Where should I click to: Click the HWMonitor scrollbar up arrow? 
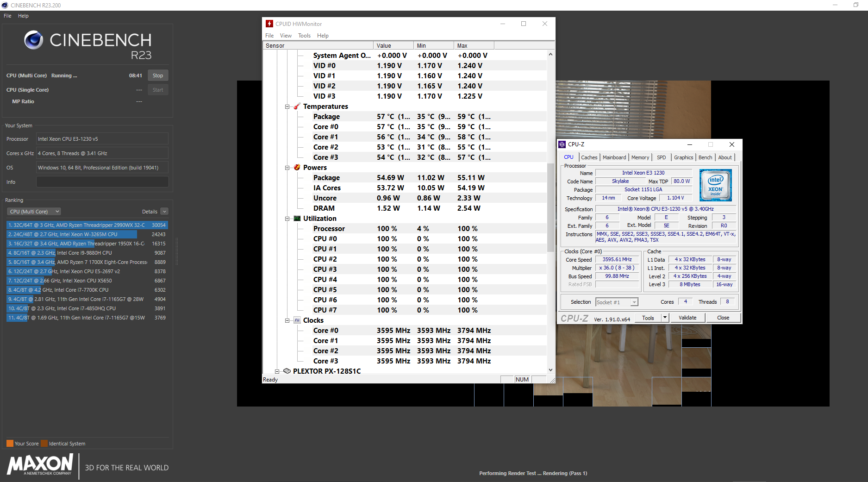pyautogui.click(x=550, y=54)
